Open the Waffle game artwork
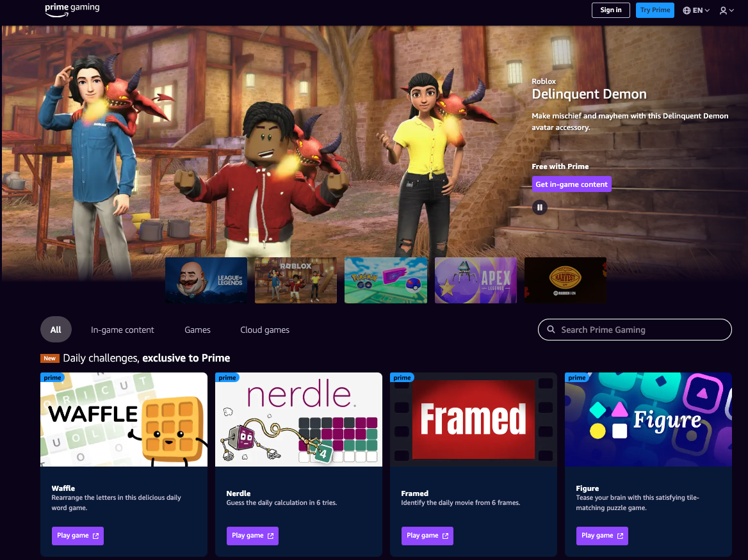 click(124, 419)
